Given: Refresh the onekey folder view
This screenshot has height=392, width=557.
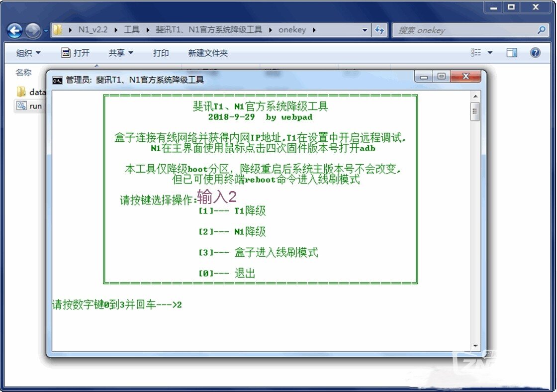Looking at the screenshot, I should [x=379, y=30].
